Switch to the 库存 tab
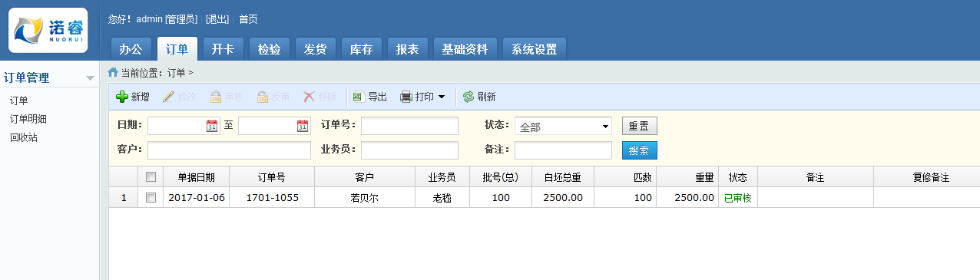This screenshot has height=280, width=980. pyautogui.click(x=362, y=49)
